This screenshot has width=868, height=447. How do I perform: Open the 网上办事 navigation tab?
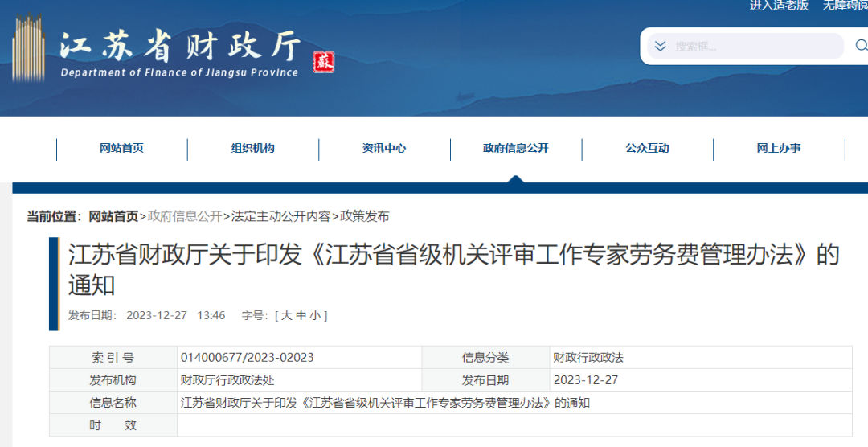pyautogui.click(x=779, y=148)
